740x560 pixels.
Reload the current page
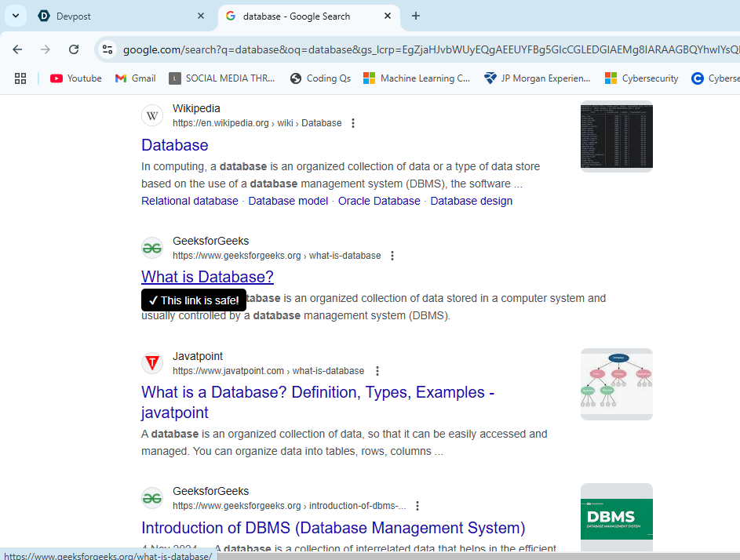pyautogui.click(x=74, y=49)
